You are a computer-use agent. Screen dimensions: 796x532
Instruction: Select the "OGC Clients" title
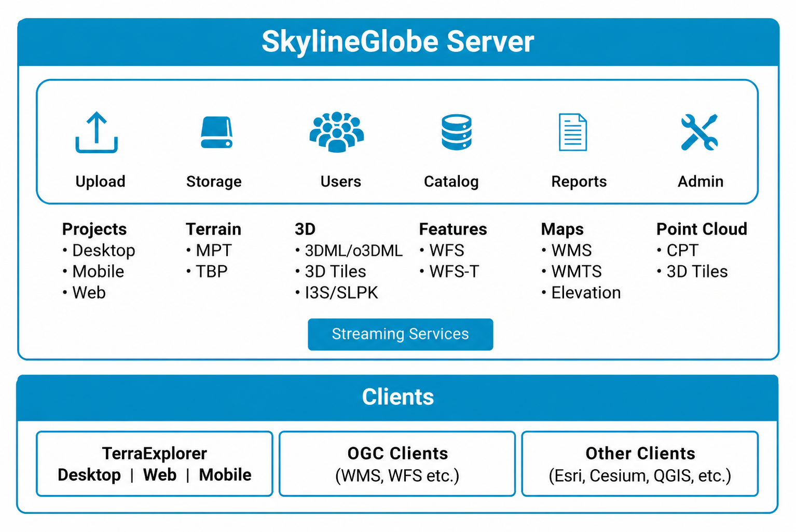398,454
